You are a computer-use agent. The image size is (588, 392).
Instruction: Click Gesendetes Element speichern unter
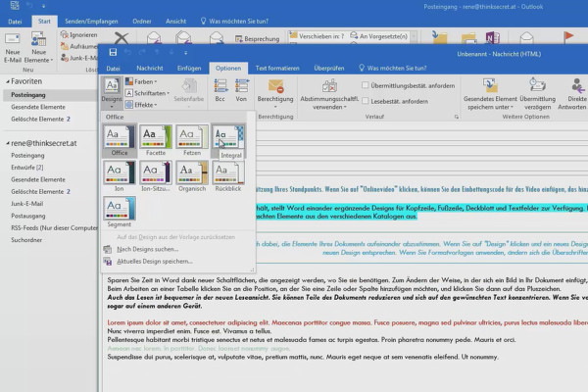(x=490, y=94)
